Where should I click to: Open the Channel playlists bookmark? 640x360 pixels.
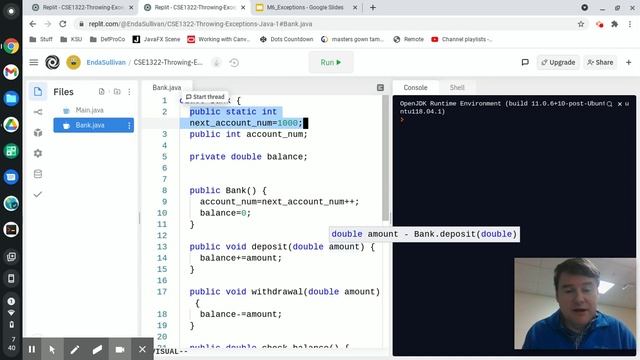462,39
